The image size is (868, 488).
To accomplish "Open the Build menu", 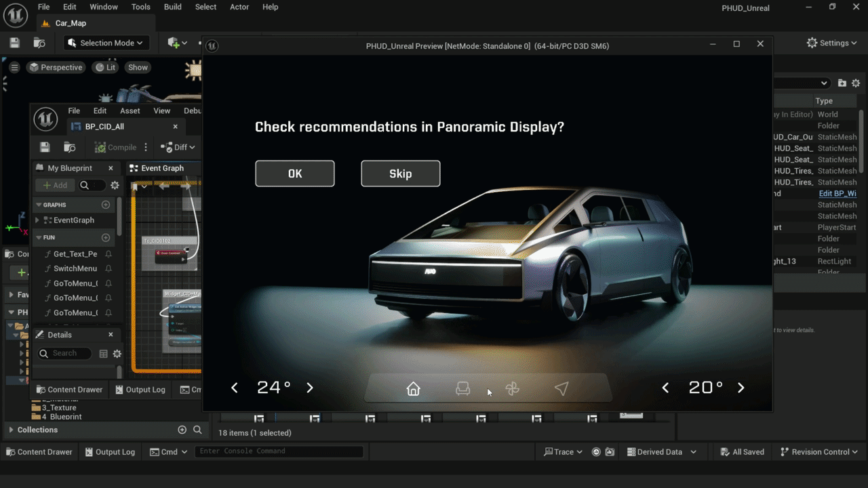I will coord(173,7).
